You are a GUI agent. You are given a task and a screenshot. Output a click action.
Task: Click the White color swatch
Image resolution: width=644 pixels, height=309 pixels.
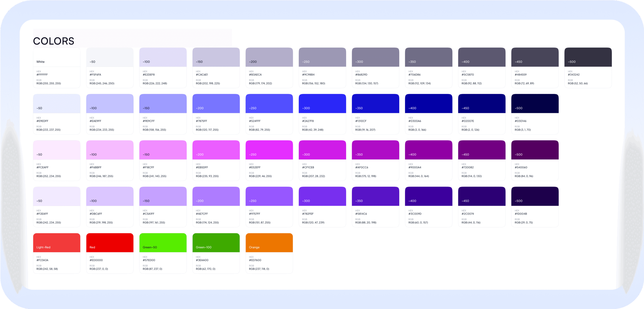tap(57, 57)
